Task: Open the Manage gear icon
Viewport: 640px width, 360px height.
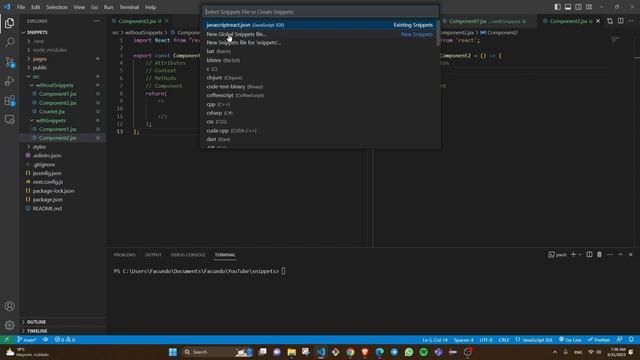Action: (x=10, y=325)
